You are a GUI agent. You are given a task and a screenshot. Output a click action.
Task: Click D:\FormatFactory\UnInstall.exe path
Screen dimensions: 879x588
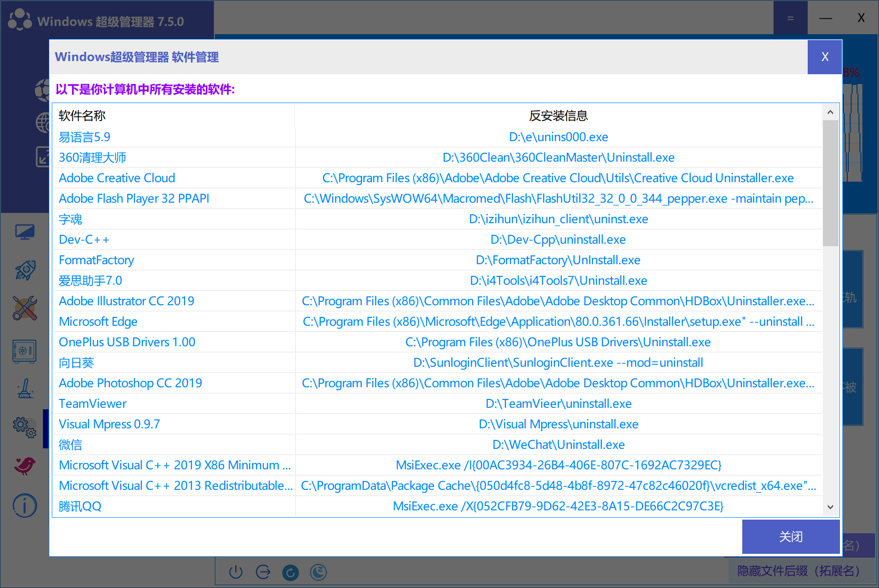coord(558,260)
